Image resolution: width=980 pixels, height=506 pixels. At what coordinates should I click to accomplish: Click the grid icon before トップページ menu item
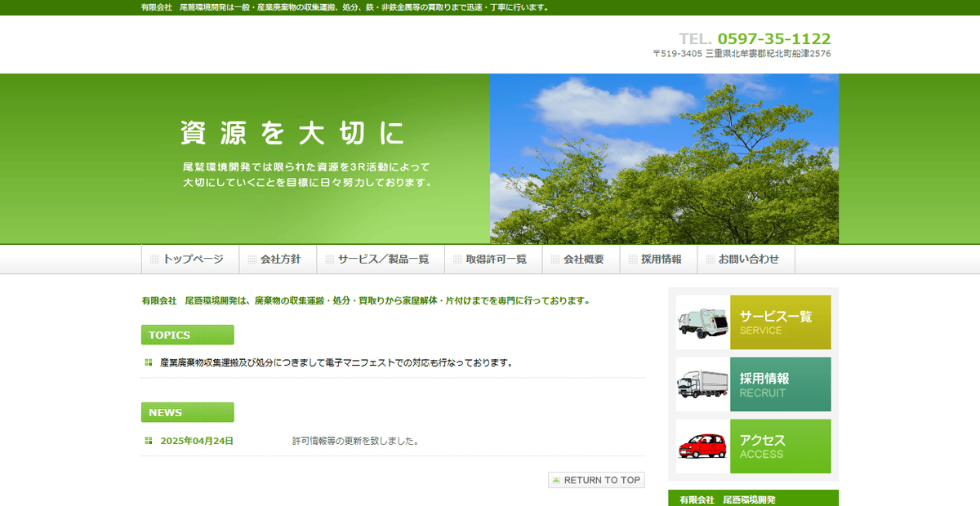[x=154, y=258]
